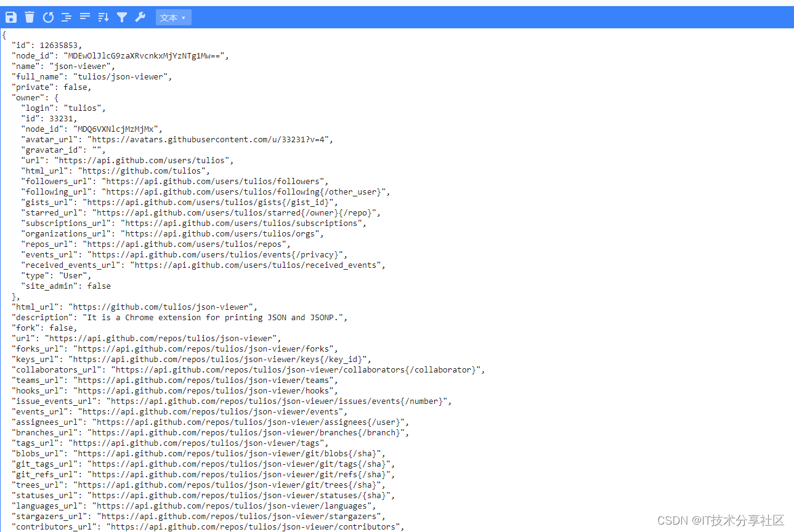Image resolution: width=794 pixels, height=532 pixels.
Task: Click the trees_url line
Action: 199,485
